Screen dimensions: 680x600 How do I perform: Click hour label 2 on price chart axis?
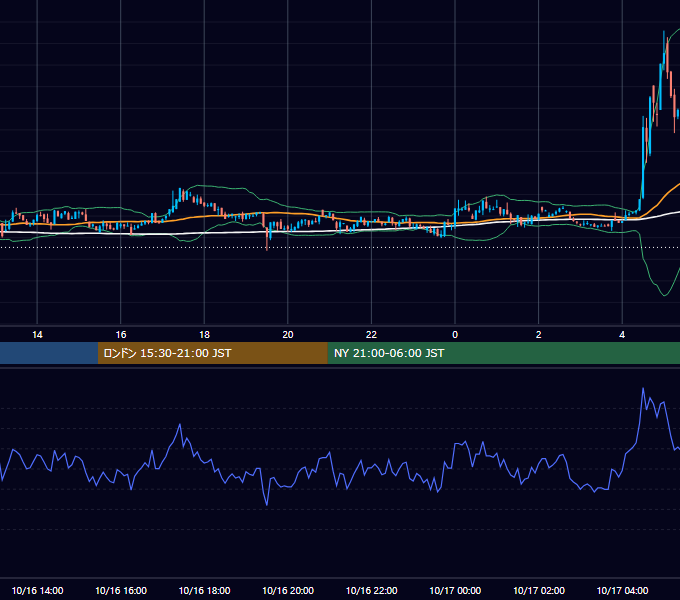coord(539,335)
